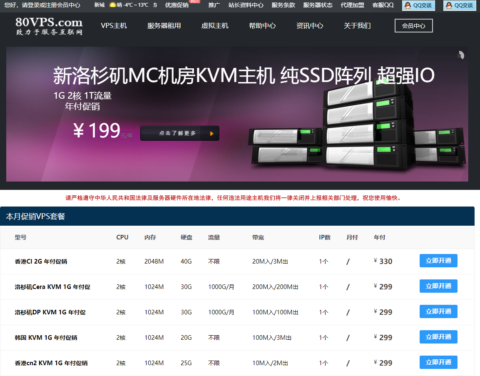Select the 韩国 KVM 1G 年付促销 plan name

click(46, 338)
